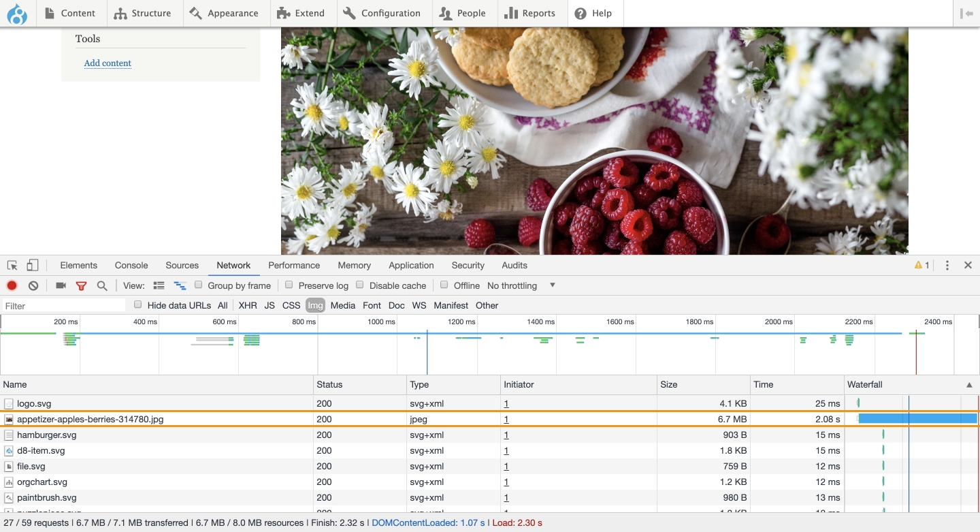Viewport: 980px width, 532px height.
Task: Toggle the network filter funnel icon
Action: point(81,285)
